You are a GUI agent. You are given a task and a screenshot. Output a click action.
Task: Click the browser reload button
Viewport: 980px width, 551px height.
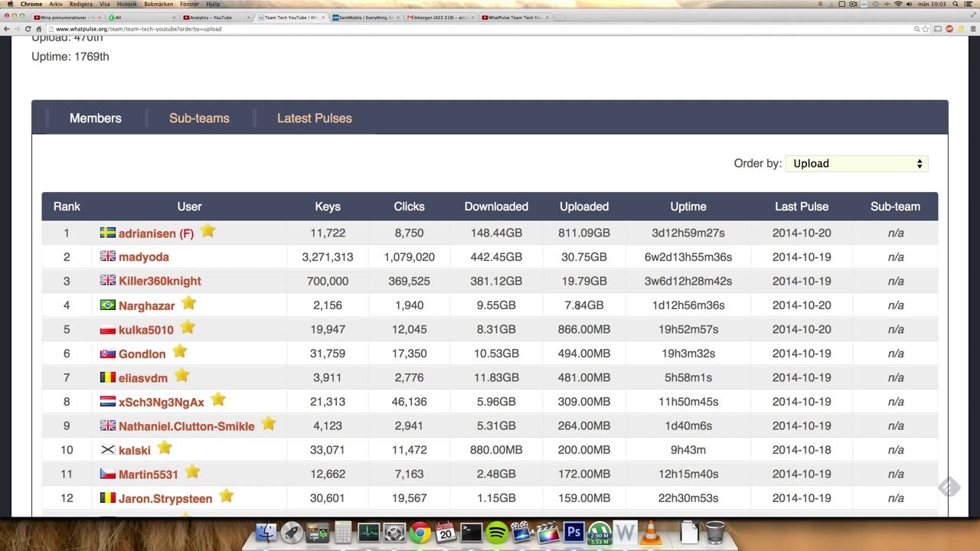click(28, 29)
